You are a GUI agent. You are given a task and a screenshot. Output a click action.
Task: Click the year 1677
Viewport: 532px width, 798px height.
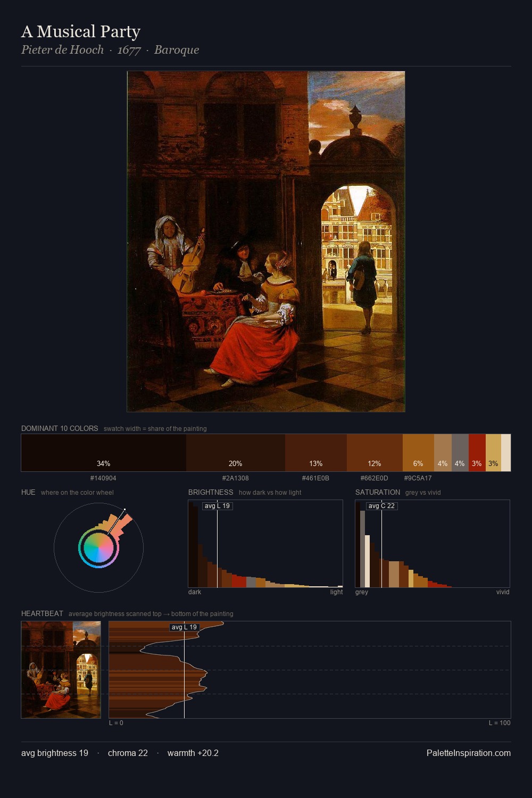[129, 50]
